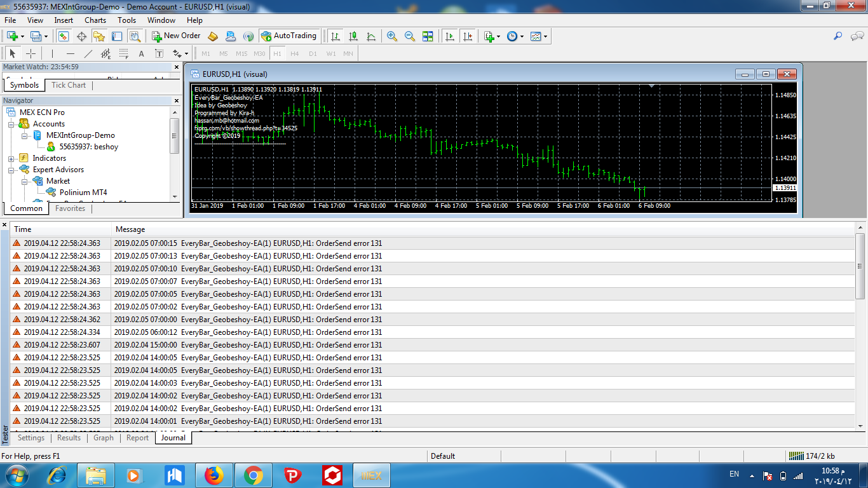868x488 pixels.
Task: Select the Crosshair cursor tool
Action: coord(31,54)
